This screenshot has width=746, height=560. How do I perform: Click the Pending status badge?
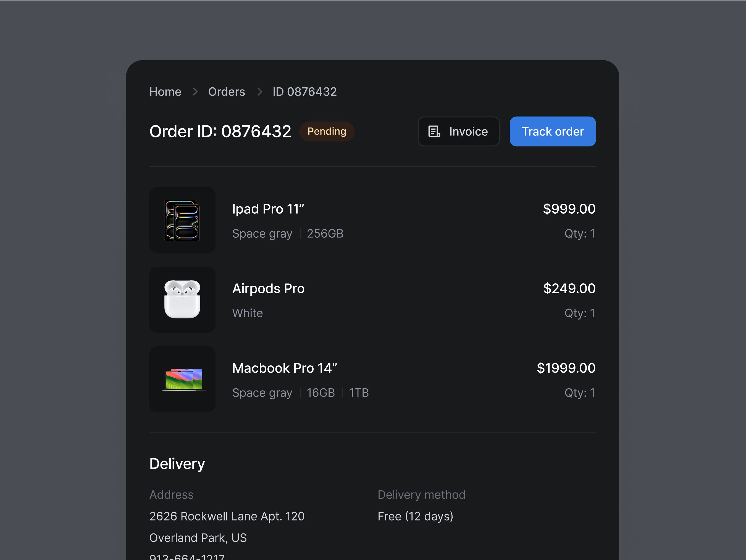(327, 131)
